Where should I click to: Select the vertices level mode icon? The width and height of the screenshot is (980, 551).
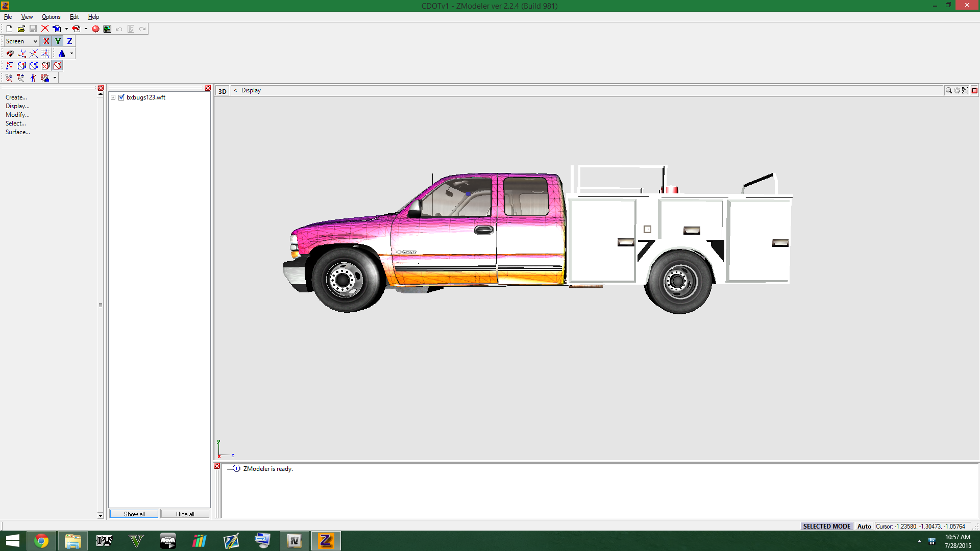click(x=10, y=66)
